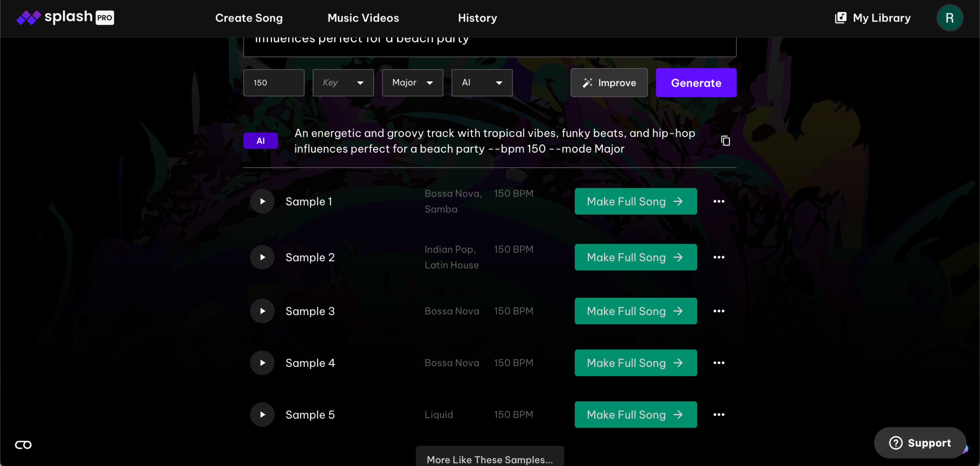Open more options for Sample 2
The height and width of the screenshot is (466, 980).
[x=719, y=257]
